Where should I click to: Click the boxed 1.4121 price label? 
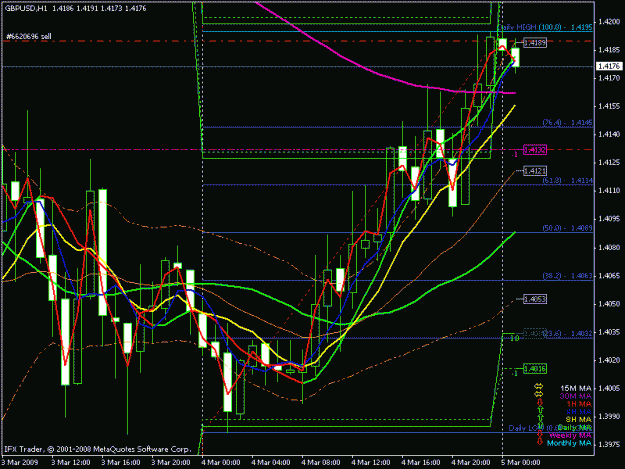(x=535, y=171)
